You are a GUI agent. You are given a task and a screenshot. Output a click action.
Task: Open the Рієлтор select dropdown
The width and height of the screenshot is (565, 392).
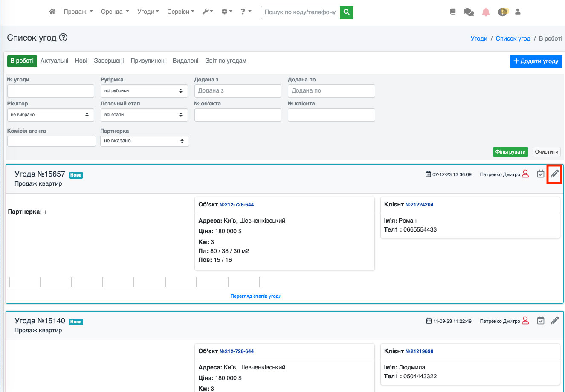(50, 115)
